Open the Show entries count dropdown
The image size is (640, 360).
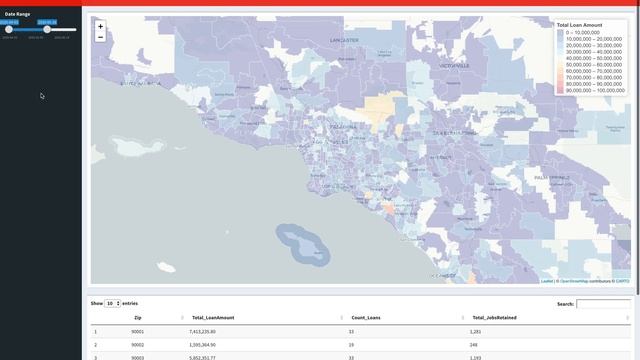[113, 303]
